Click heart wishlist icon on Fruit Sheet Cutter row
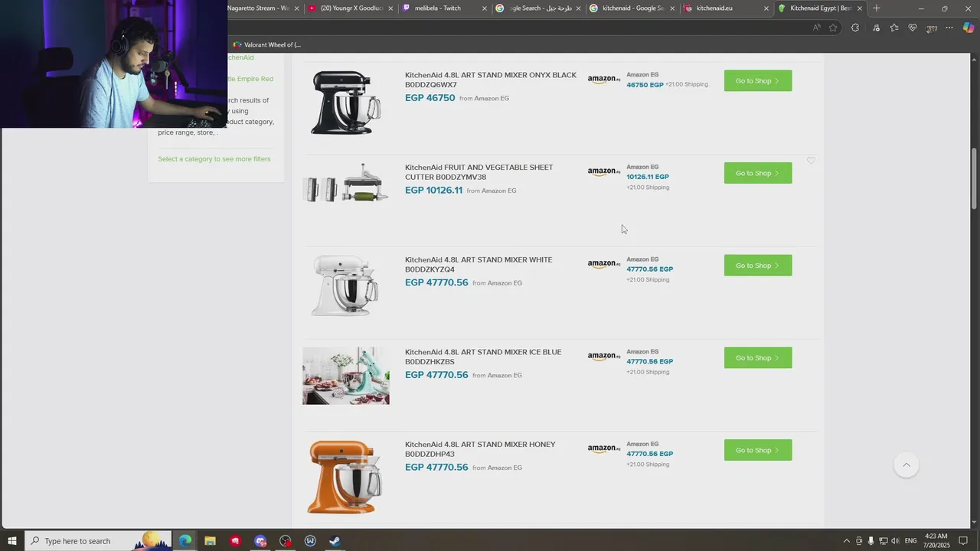The image size is (980, 551). [811, 161]
